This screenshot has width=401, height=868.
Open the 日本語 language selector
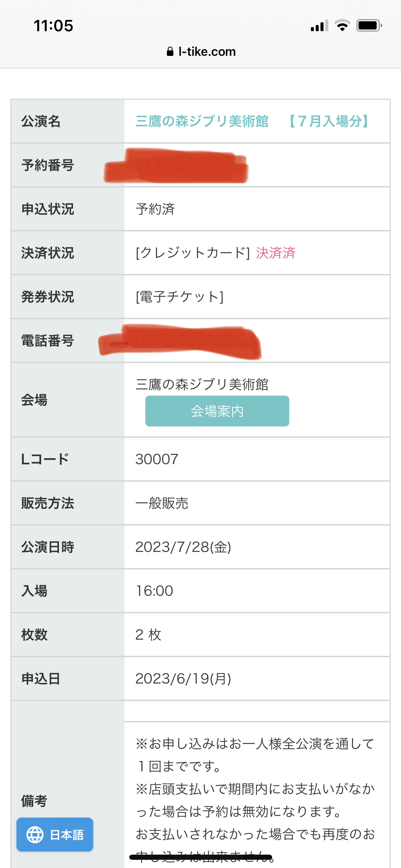click(55, 835)
